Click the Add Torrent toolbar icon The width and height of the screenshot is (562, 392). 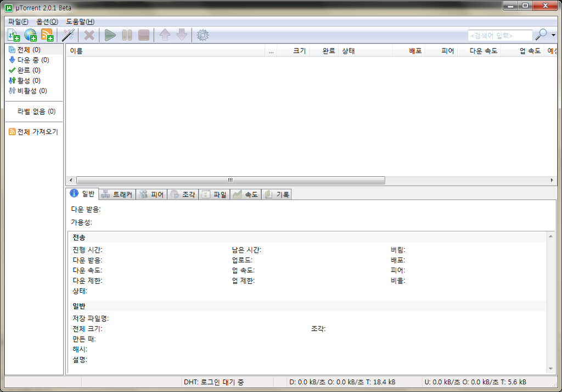14,35
